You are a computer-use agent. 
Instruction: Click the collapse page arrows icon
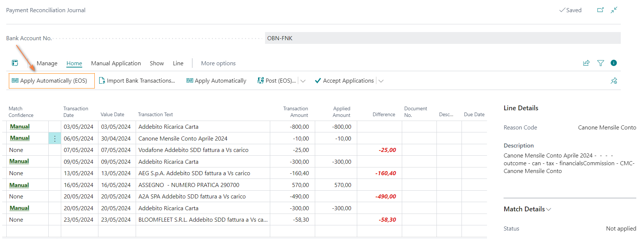[614, 10]
